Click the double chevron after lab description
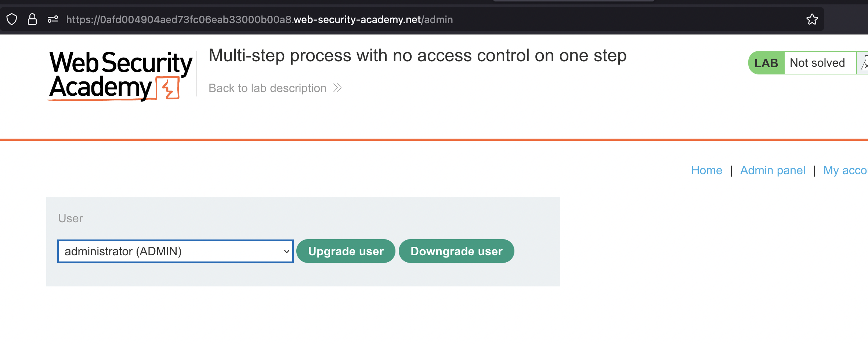 (337, 88)
